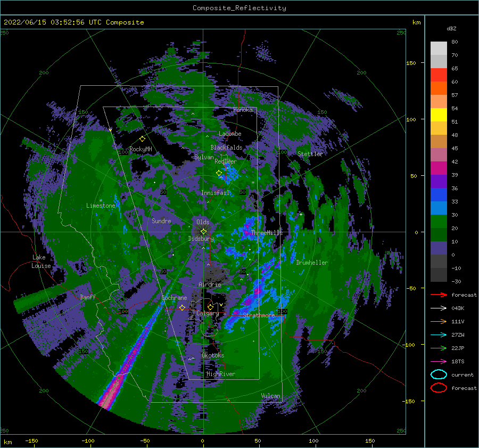Click the yellow diamond marker near RockyMH
Screen dimensions: 479x448
(x=142, y=139)
